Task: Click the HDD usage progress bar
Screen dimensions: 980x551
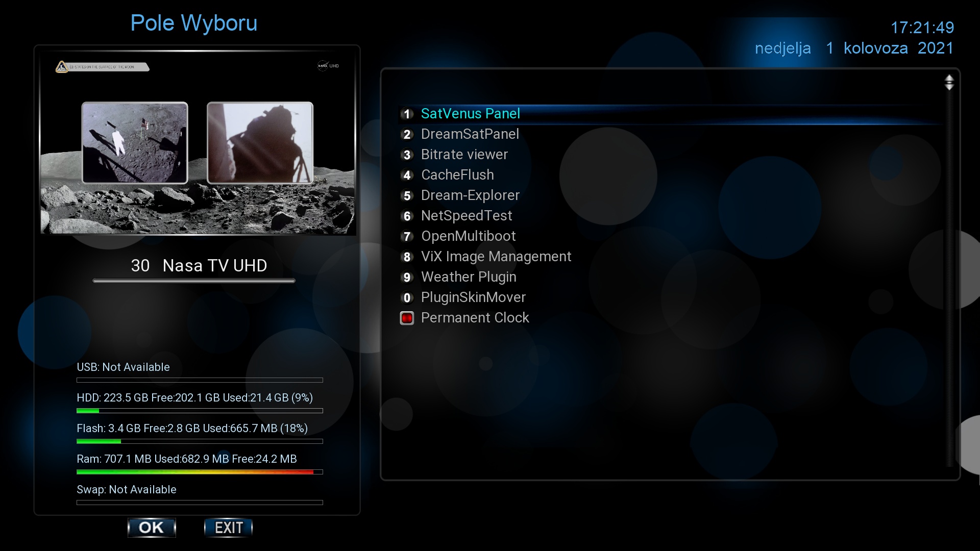Action: 200,411
